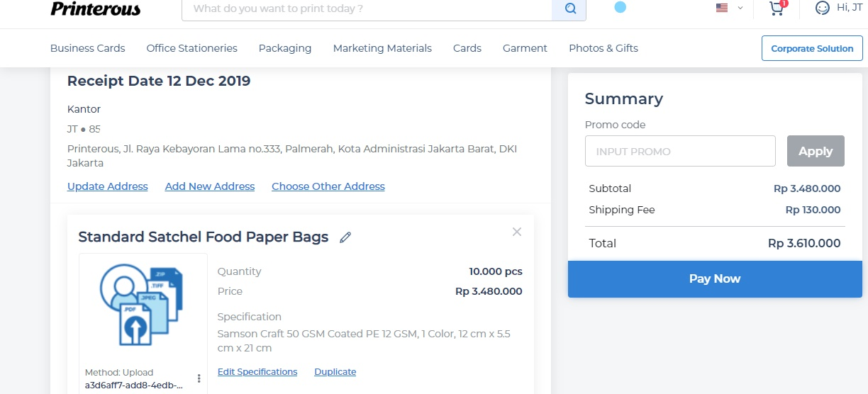Screen dimensions: 868x394
Task: Open the Office Stationeries menu
Action: 191,48
